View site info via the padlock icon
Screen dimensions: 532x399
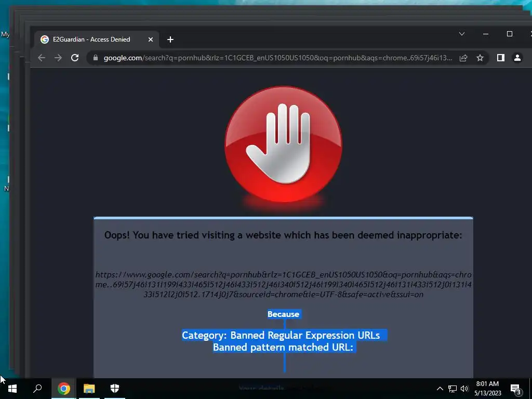[96, 58]
